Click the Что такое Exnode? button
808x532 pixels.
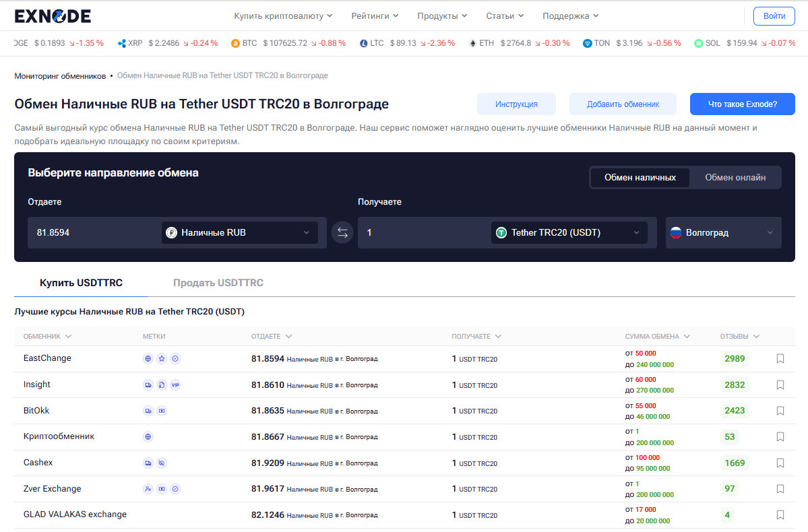(x=743, y=104)
